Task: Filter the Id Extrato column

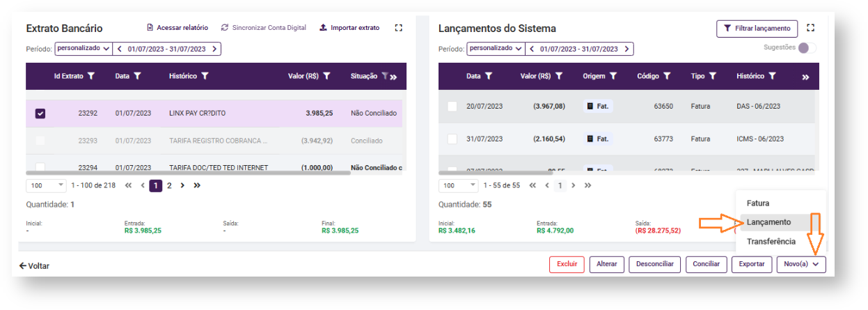Action: (91, 76)
